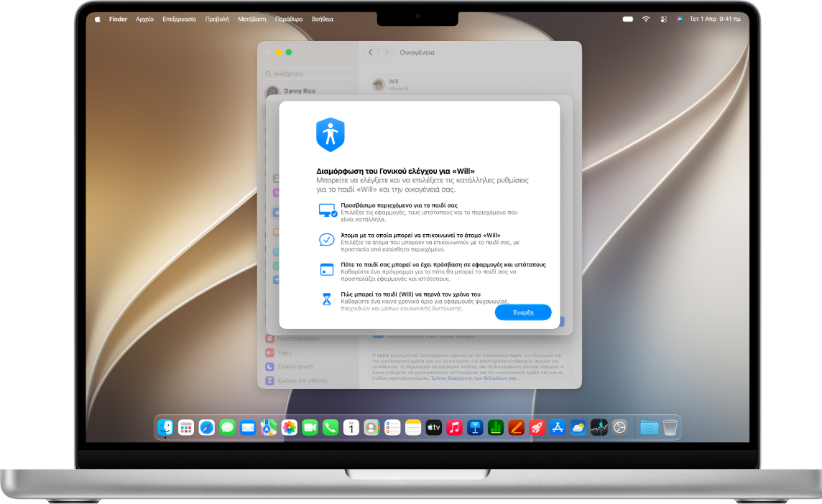
Task: Open the Apple menu
Action: (98, 19)
